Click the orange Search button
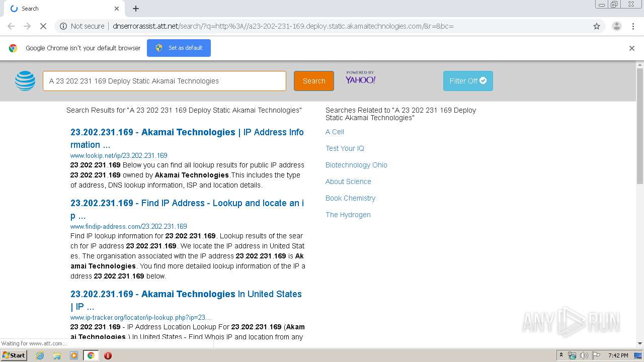 pos(314,81)
